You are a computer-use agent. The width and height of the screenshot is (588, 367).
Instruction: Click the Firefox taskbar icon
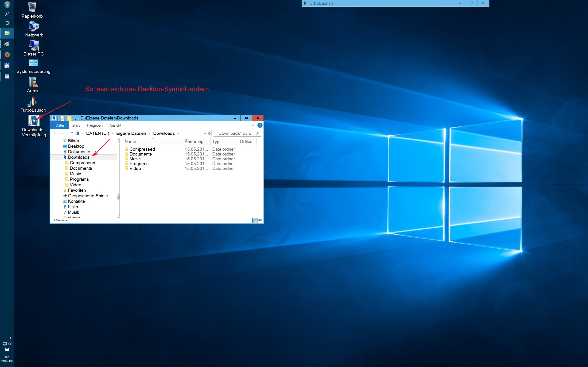tap(7, 55)
